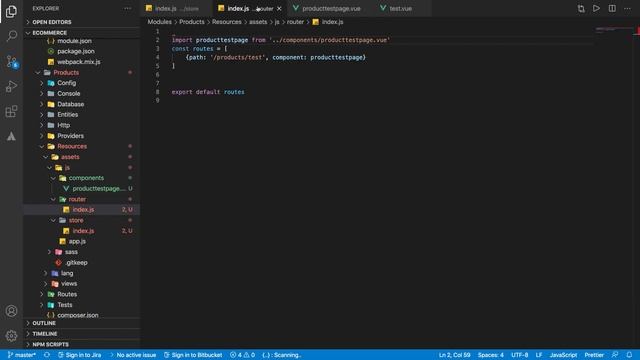The height and width of the screenshot is (360, 640).
Task: Click Spaces: 4 indentation setting
Action: click(491, 355)
